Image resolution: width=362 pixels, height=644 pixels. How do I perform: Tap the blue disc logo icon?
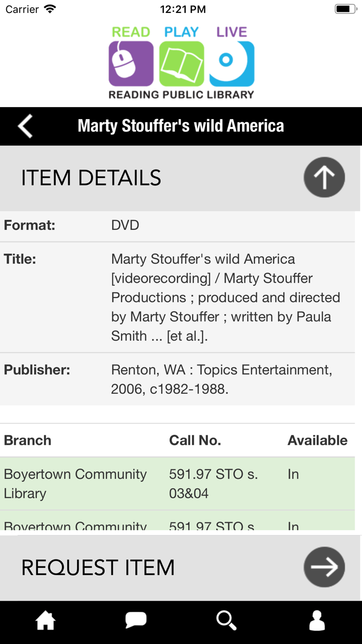point(232,64)
